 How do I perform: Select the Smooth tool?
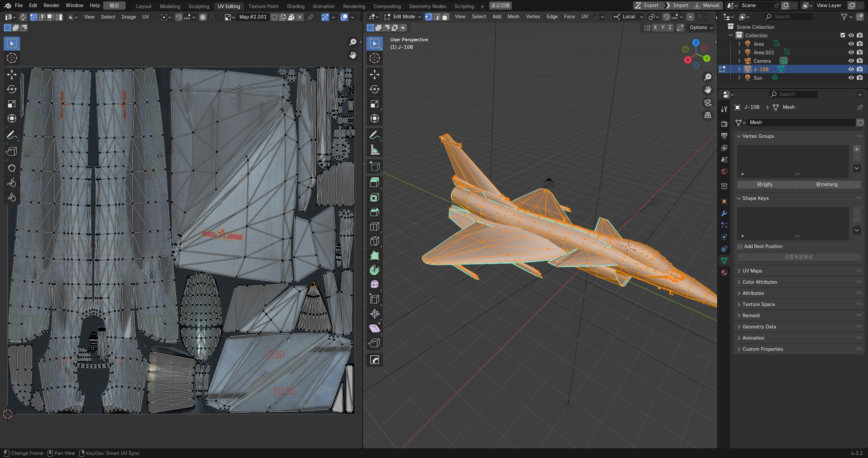pos(375,285)
